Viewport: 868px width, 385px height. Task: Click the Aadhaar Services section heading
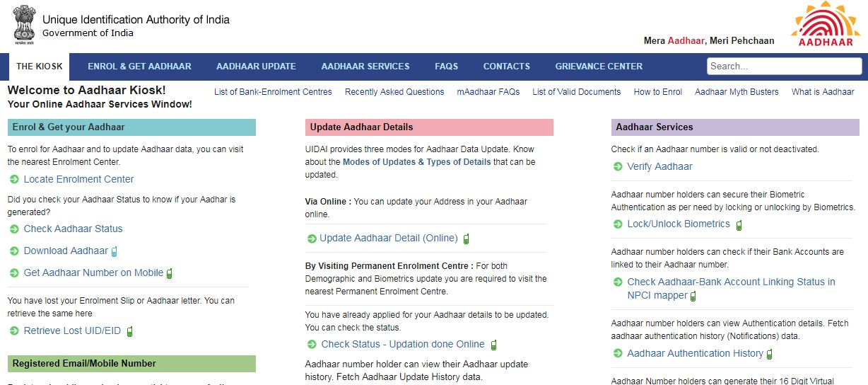pyautogui.click(x=735, y=127)
